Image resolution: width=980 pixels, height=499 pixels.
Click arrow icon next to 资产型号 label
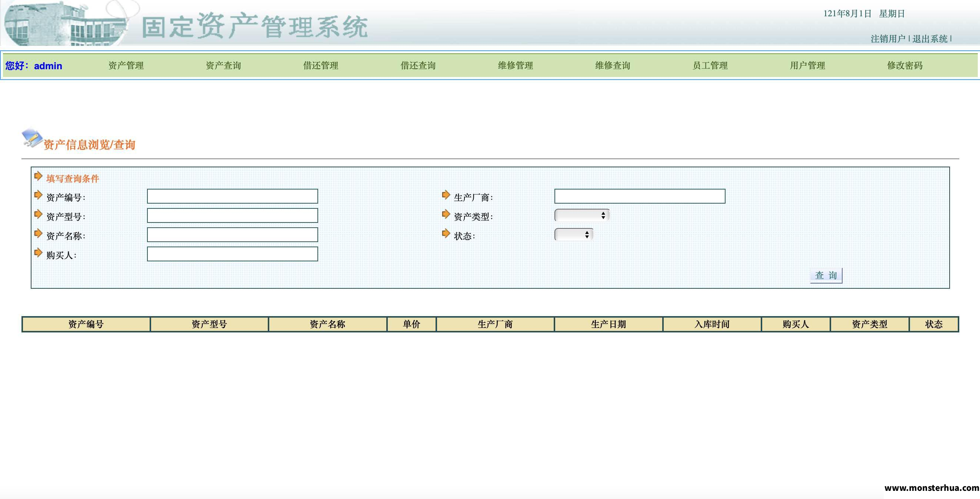(x=38, y=214)
